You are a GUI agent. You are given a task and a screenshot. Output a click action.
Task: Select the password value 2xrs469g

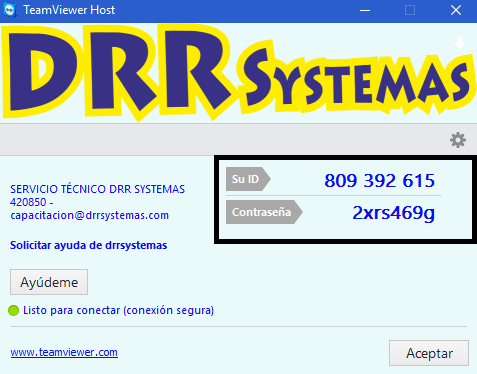point(394,213)
